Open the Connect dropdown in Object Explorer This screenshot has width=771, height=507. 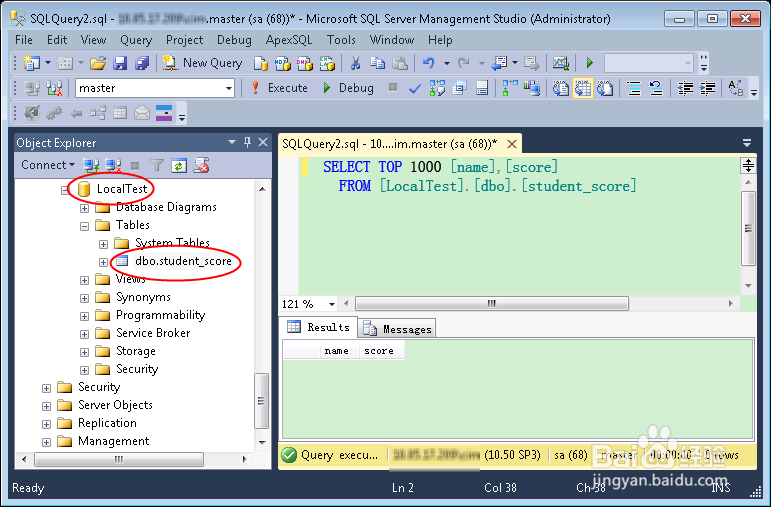click(x=48, y=165)
